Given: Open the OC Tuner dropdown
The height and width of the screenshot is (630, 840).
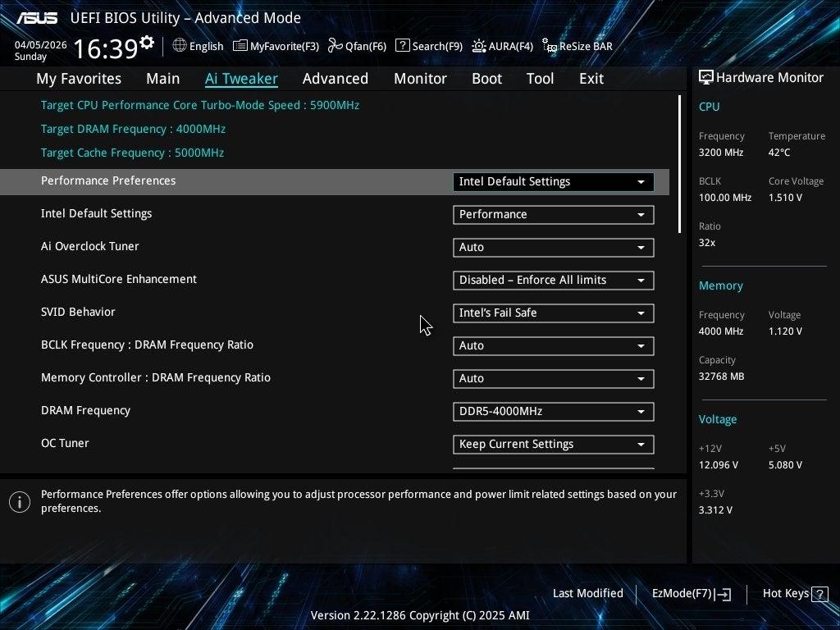Looking at the screenshot, I should 553,445.
